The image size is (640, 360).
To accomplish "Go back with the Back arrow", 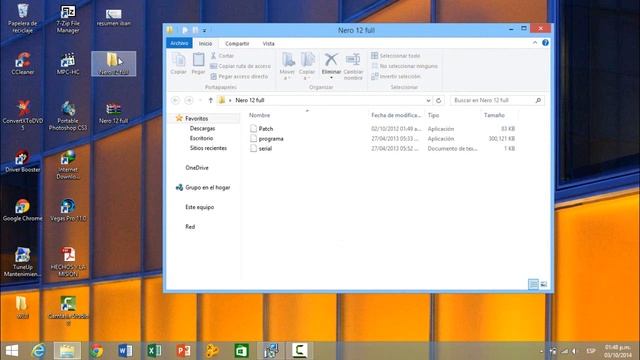I will click(x=176, y=100).
